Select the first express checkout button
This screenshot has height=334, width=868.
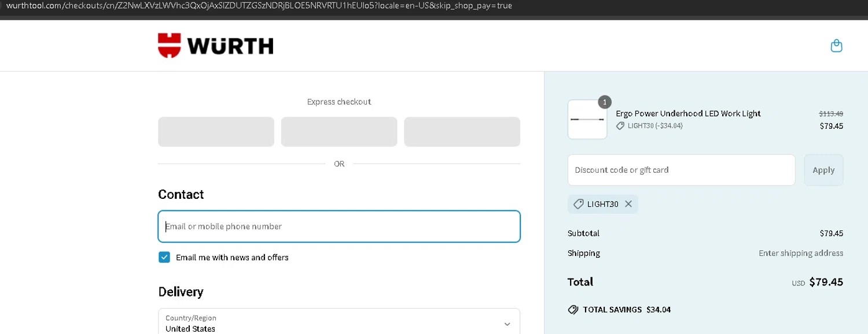click(216, 132)
